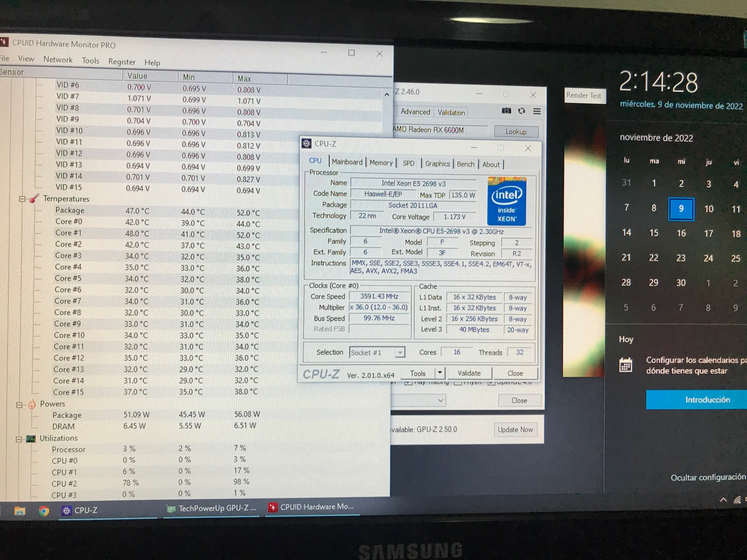Open the CPU-Z Tools dropdown arrow
Screen dimensions: 747x560
pyautogui.click(x=440, y=373)
